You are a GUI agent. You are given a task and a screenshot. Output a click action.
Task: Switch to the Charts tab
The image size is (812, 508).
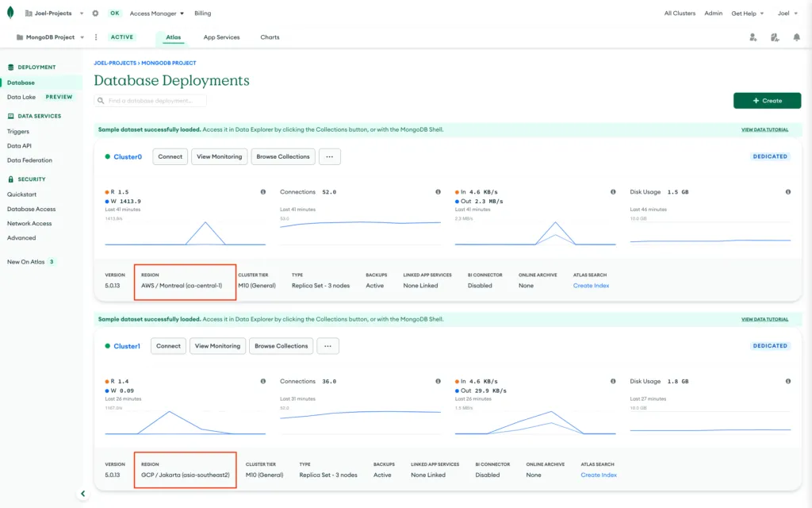(x=270, y=37)
